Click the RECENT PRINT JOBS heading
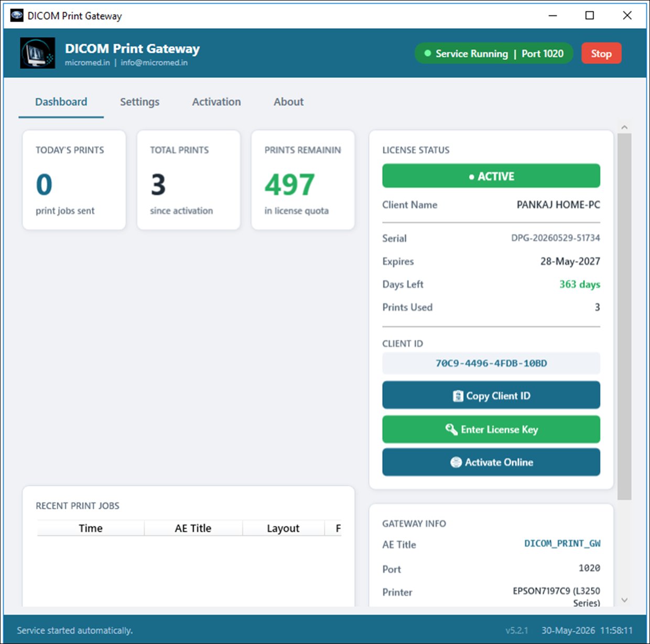The height and width of the screenshot is (644, 650). pos(78,506)
